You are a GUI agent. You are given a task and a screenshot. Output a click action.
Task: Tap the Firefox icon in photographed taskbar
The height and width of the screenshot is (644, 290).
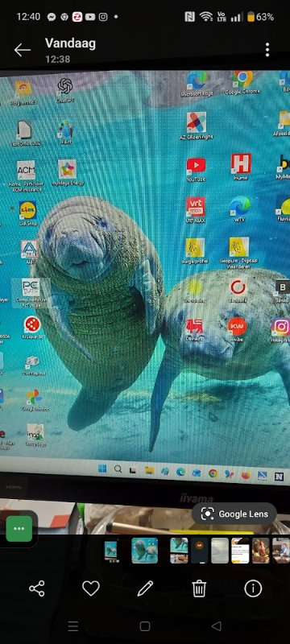(246, 475)
